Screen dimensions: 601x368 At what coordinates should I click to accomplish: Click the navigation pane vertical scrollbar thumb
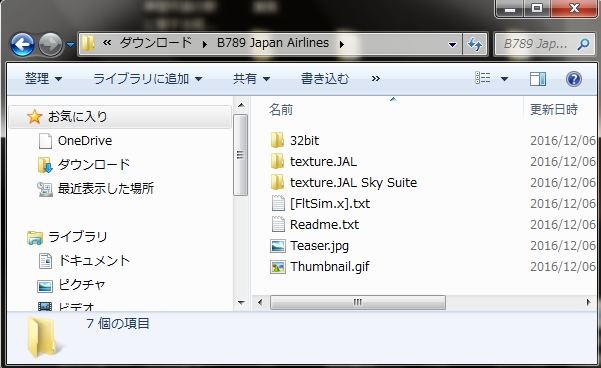[240, 155]
